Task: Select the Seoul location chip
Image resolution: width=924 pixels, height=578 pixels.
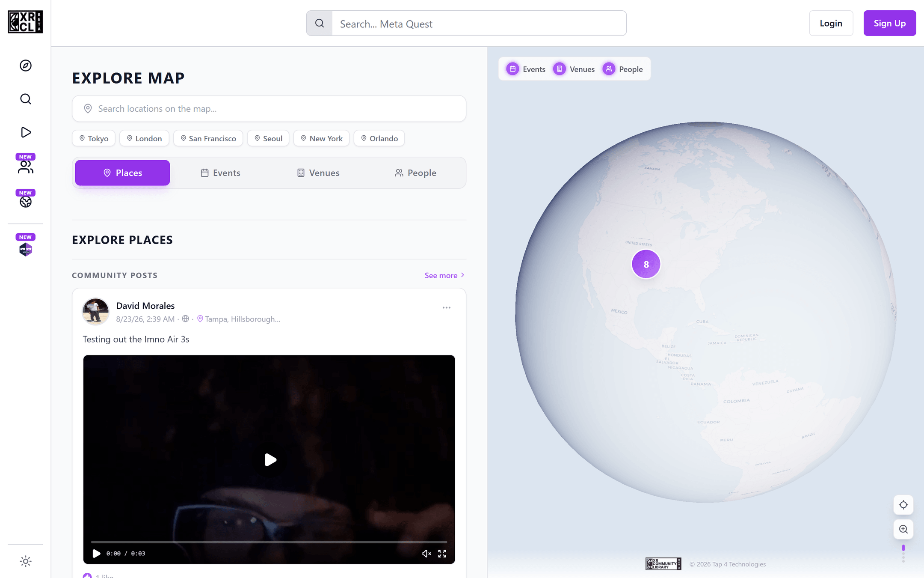Action: click(x=268, y=138)
